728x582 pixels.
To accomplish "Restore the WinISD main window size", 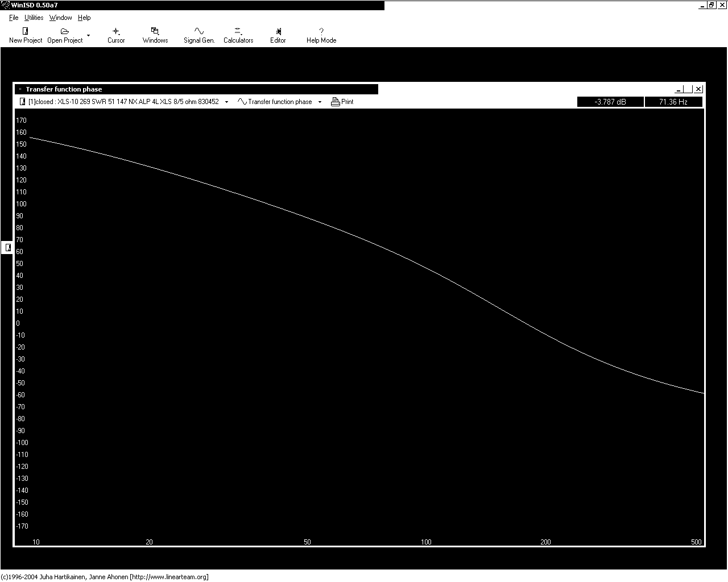I will click(712, 5).
